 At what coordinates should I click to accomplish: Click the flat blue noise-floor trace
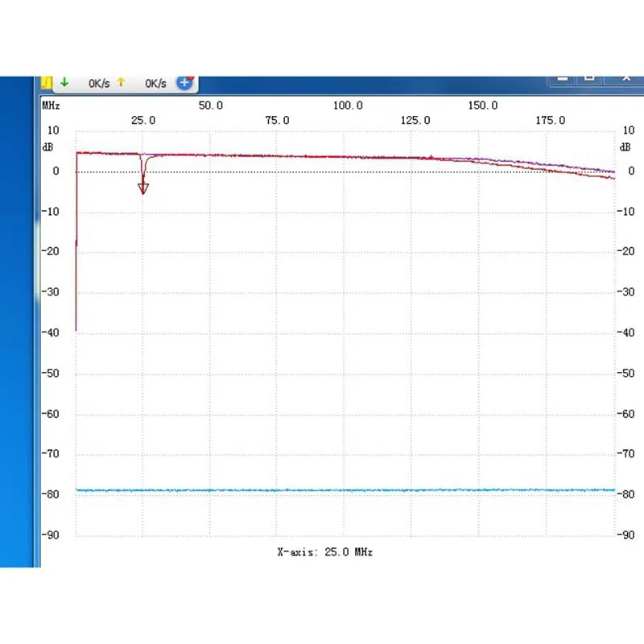pos(345,490)
